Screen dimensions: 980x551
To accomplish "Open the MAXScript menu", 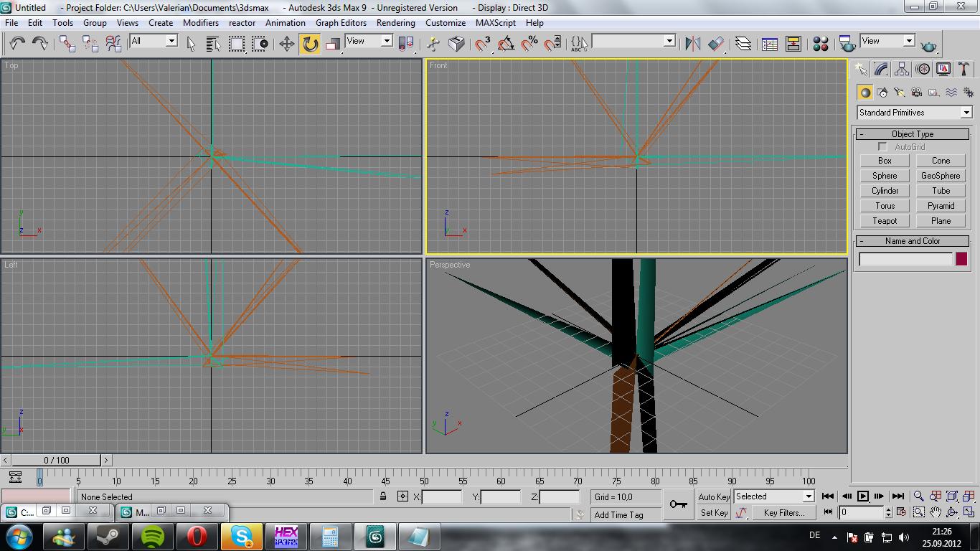I will tap(495, 23).
